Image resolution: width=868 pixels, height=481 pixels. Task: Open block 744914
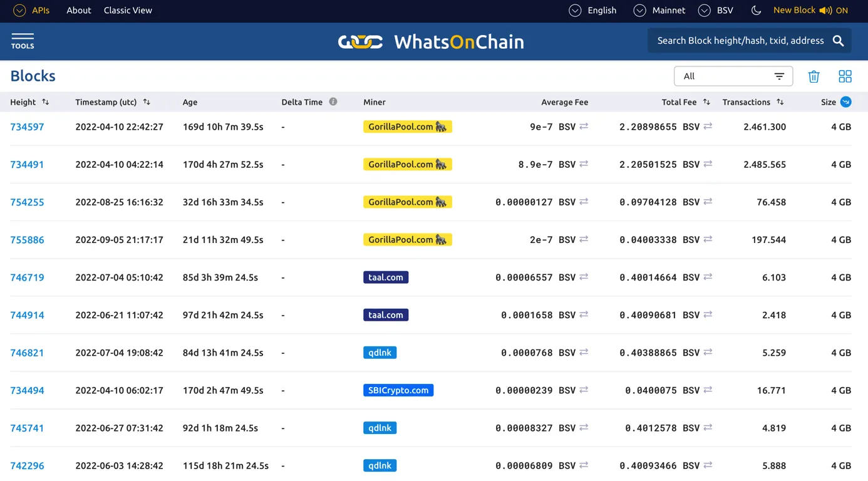pyautogui.click(x=27, y=314)
